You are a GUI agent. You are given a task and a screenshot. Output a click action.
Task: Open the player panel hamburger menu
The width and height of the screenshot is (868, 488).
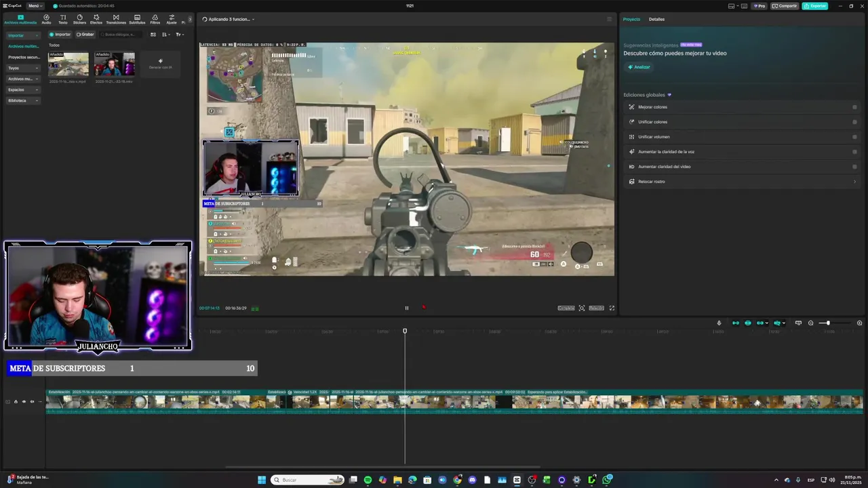coord(609,19)
